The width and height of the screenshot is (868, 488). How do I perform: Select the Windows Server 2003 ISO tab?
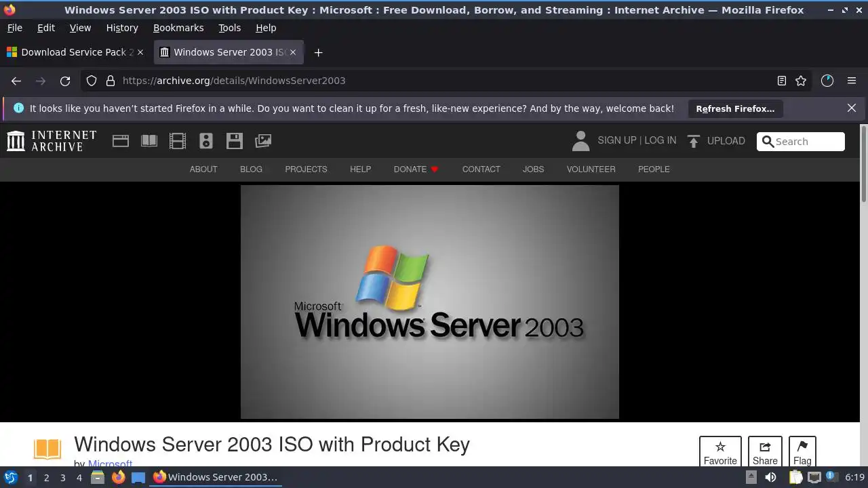[x=229, y=52]
